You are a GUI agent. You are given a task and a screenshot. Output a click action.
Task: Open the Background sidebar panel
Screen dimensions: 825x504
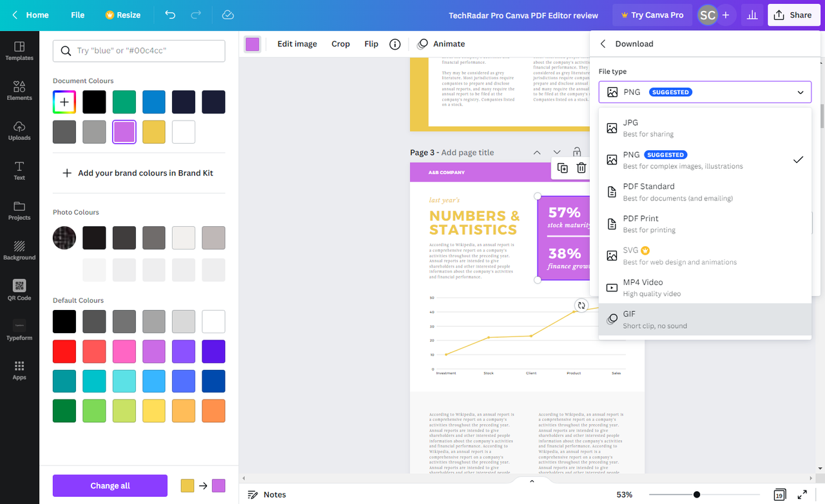(19, 251)
